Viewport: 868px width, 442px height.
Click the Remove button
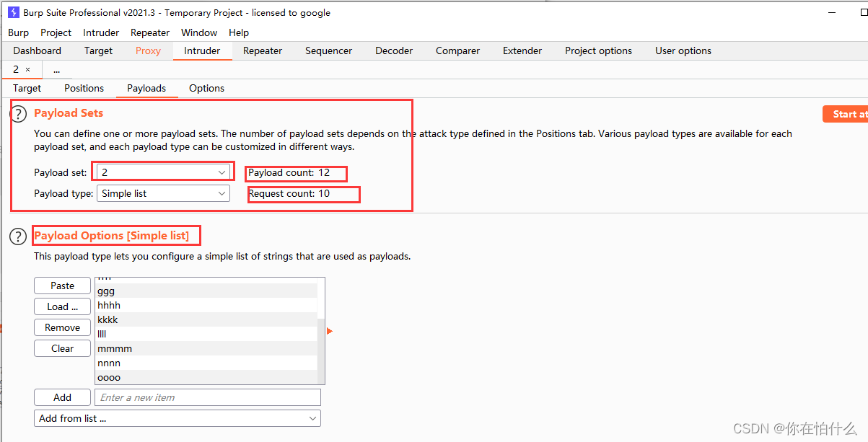click(x=63, y=327)
